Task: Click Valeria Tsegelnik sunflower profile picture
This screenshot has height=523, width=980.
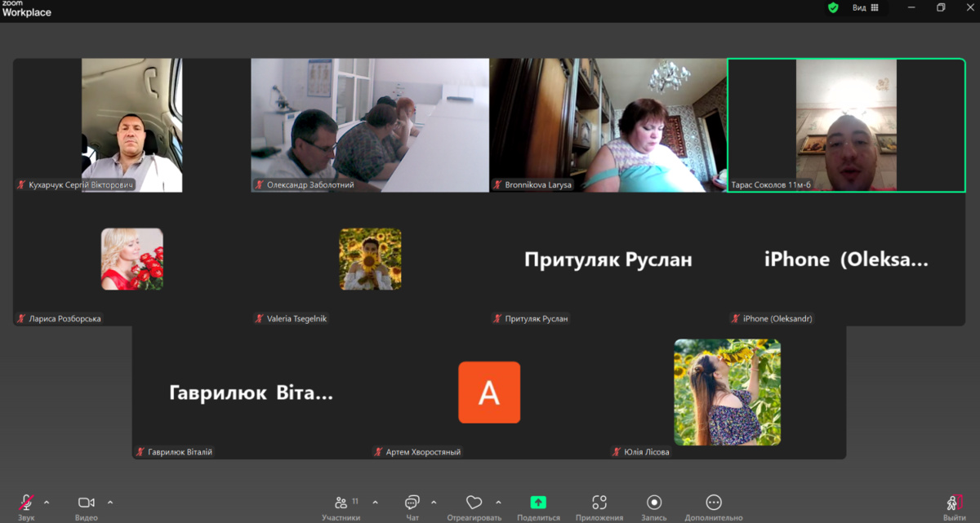Action: [370, 259]
